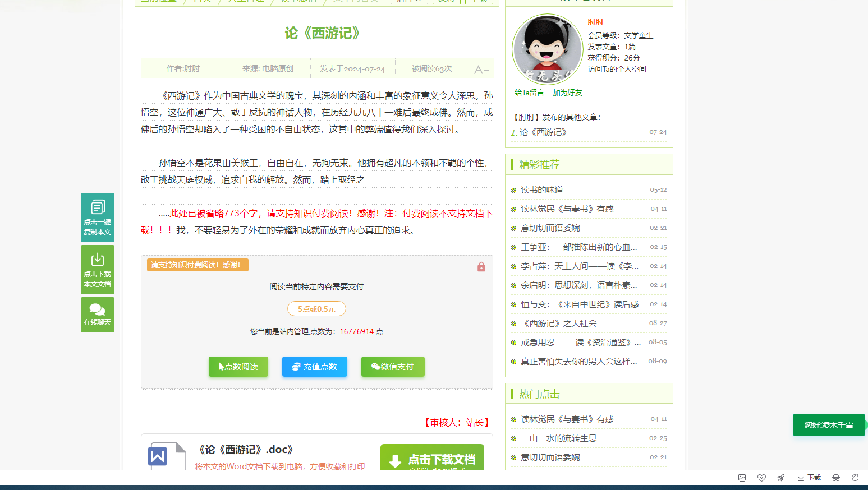Click author 肘肘 avatar image

click(x=548, y=49)
